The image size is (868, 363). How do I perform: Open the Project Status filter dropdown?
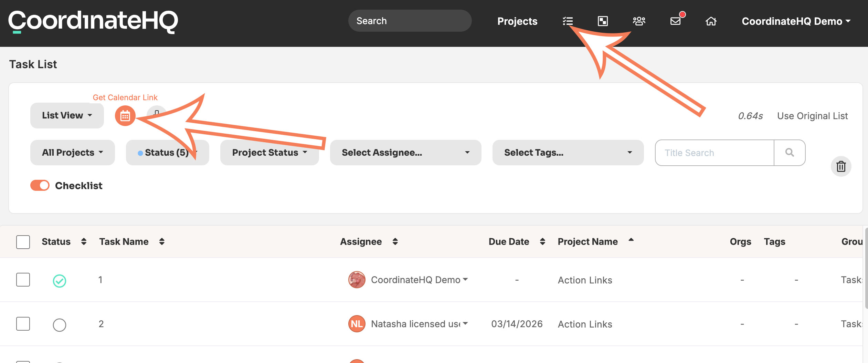pos(269,153)
